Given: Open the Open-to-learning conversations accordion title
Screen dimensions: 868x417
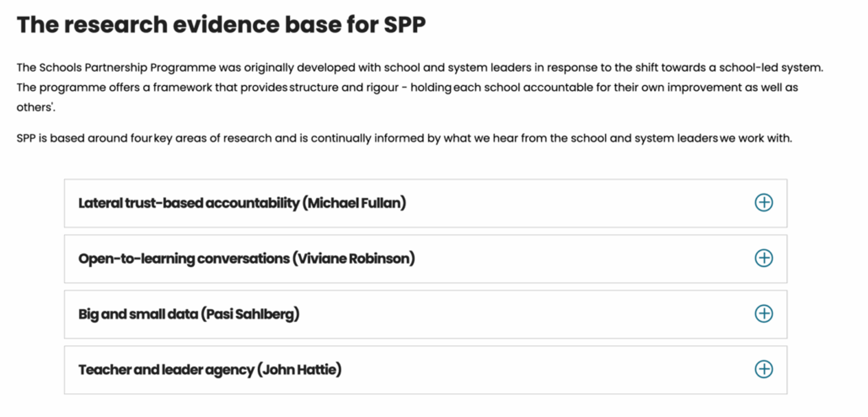Looking at the screenshot, I should (184, 259).
